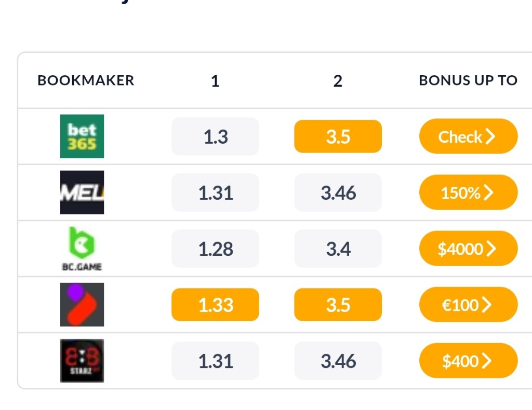532x410 pixels.
Task: Choose 888Starz's 1.31 odds
Action: point(215,361)
